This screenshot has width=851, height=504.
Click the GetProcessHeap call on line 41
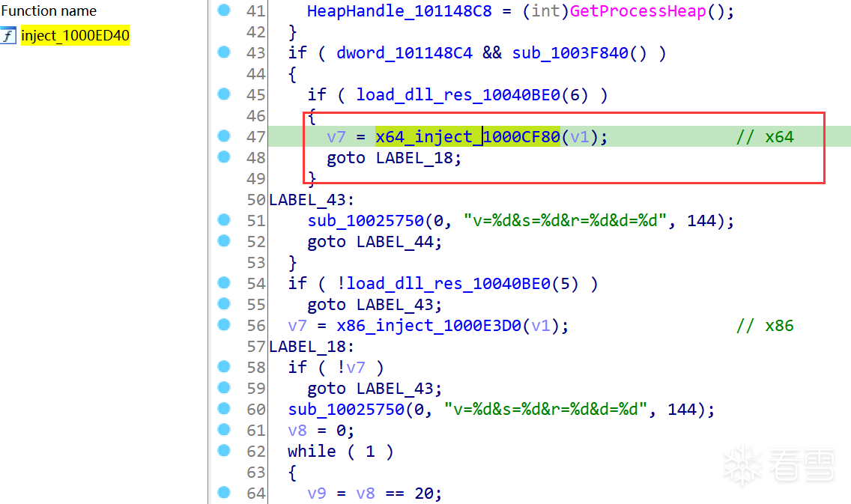[x=638, y=10]
